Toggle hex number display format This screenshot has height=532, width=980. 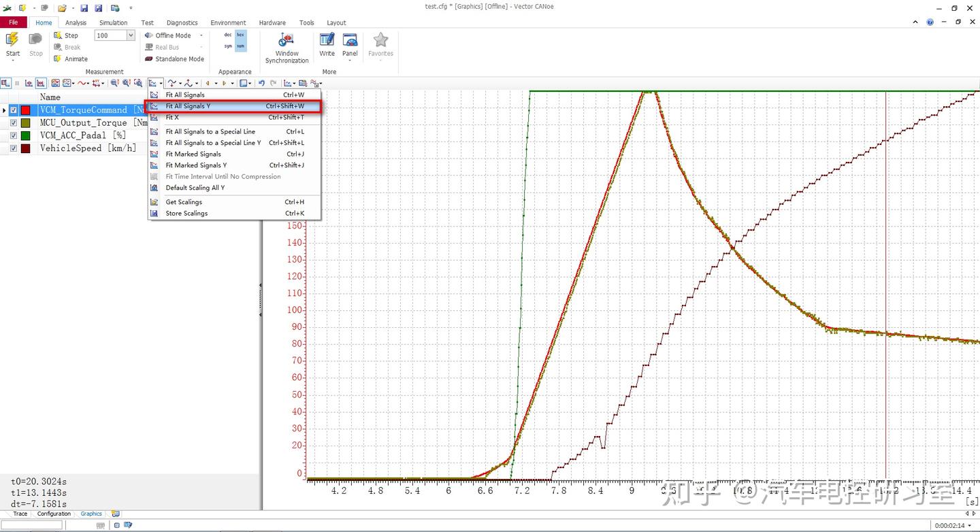pos(240,35)
